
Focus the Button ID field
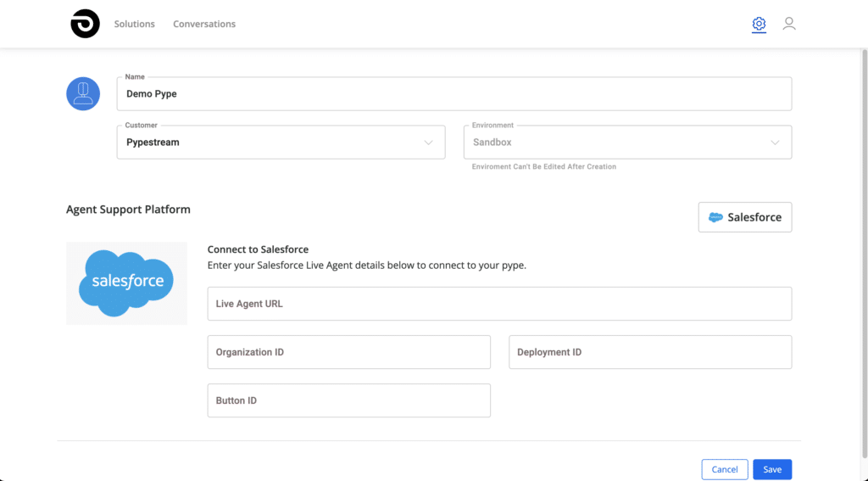pos(348,400)
